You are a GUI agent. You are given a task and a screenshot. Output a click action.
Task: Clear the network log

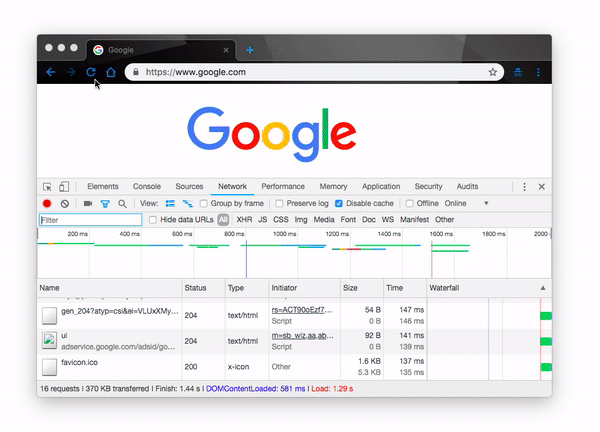click(65, 204)
